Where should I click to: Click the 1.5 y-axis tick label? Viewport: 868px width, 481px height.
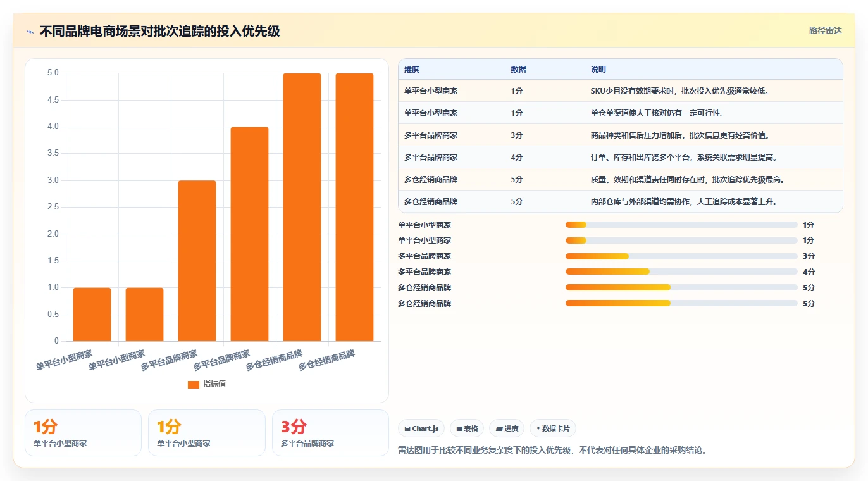[53, 261]
